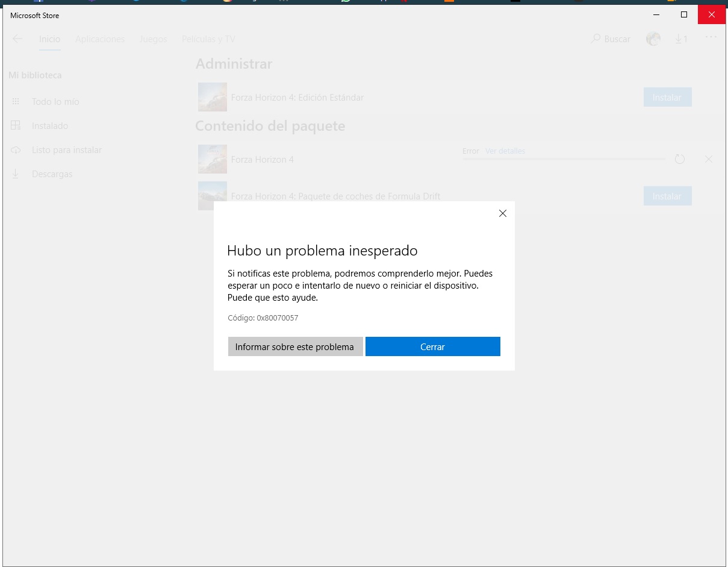
Task: Install the Formula Drift car pack
Action: click(x=667, y=196)
